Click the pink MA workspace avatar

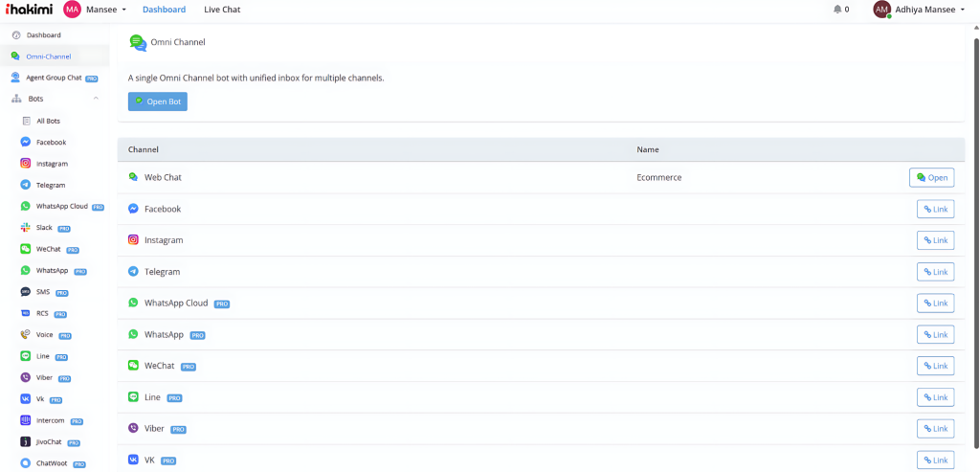tap(72, 10)
